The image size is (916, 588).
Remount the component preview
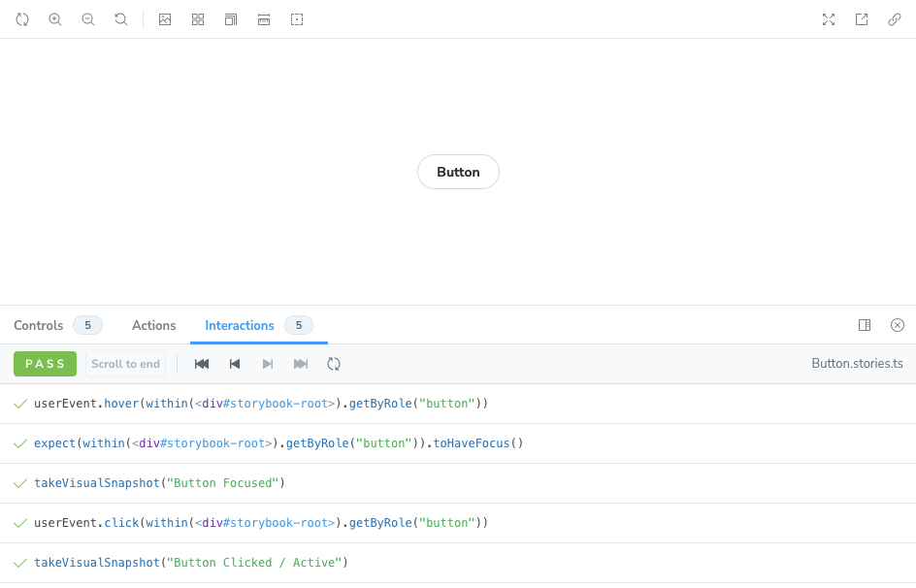tap(22, 19)
